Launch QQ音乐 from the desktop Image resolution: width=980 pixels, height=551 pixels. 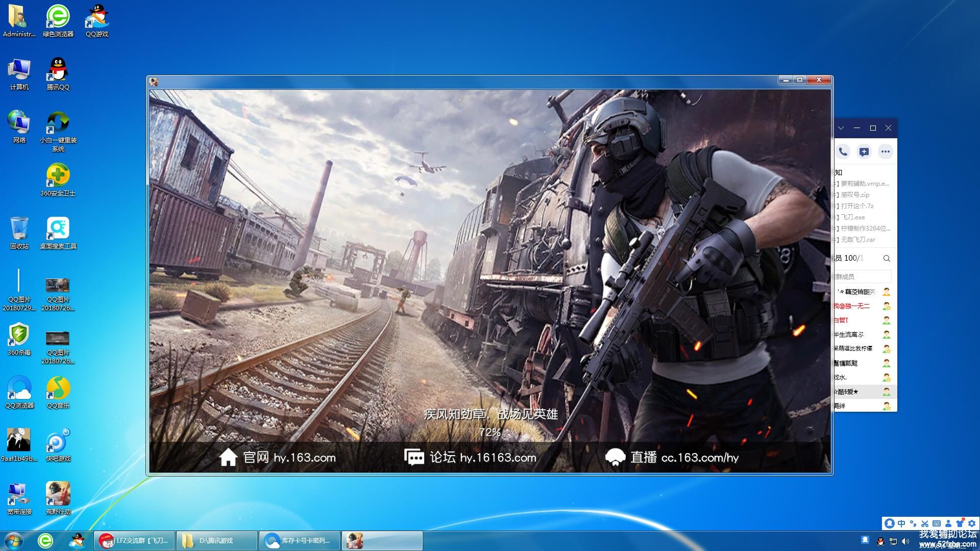coord(58,392)
